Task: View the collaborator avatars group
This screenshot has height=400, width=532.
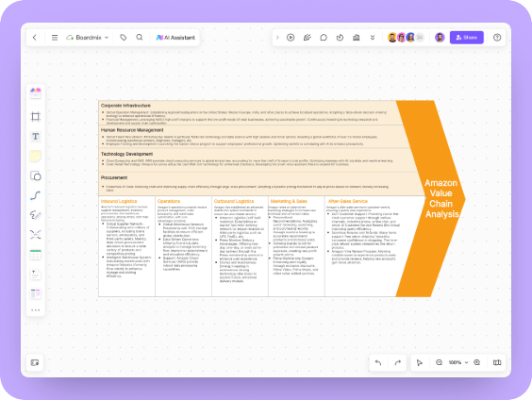Action: [406, 38]
